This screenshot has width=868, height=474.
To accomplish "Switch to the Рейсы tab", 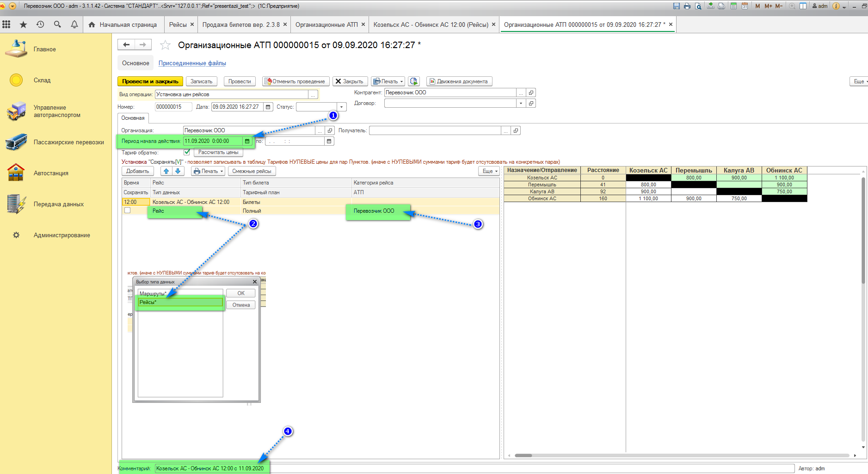I will click(x=178, y=25).
